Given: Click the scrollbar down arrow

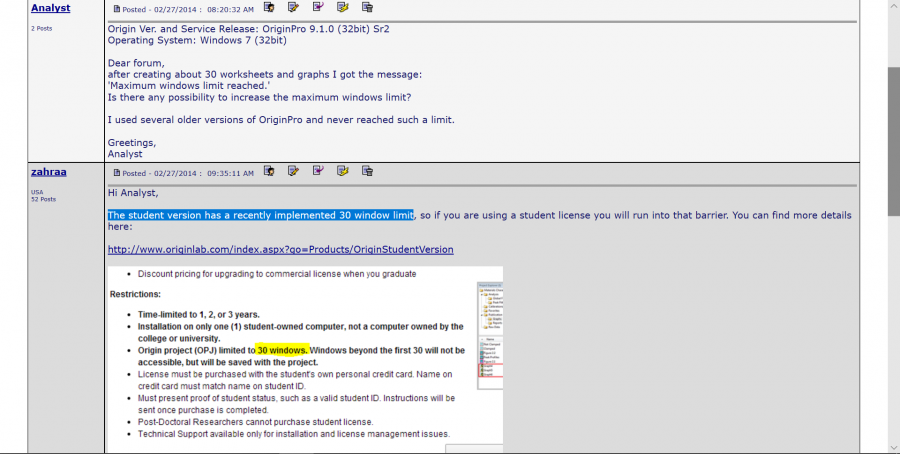Looking at the screenshot, I should pyautogui.click(x=894, y=447).
